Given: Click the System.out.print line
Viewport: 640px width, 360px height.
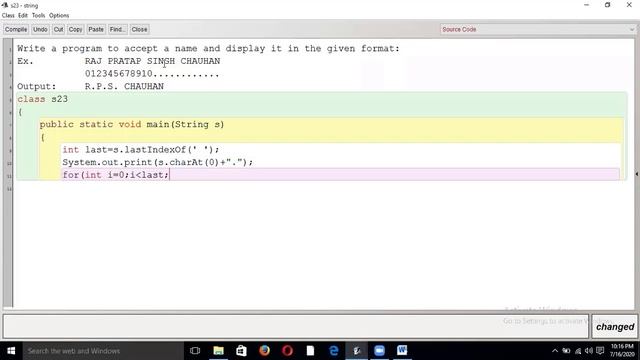Looking at the screenshot, I should point(158,162).
